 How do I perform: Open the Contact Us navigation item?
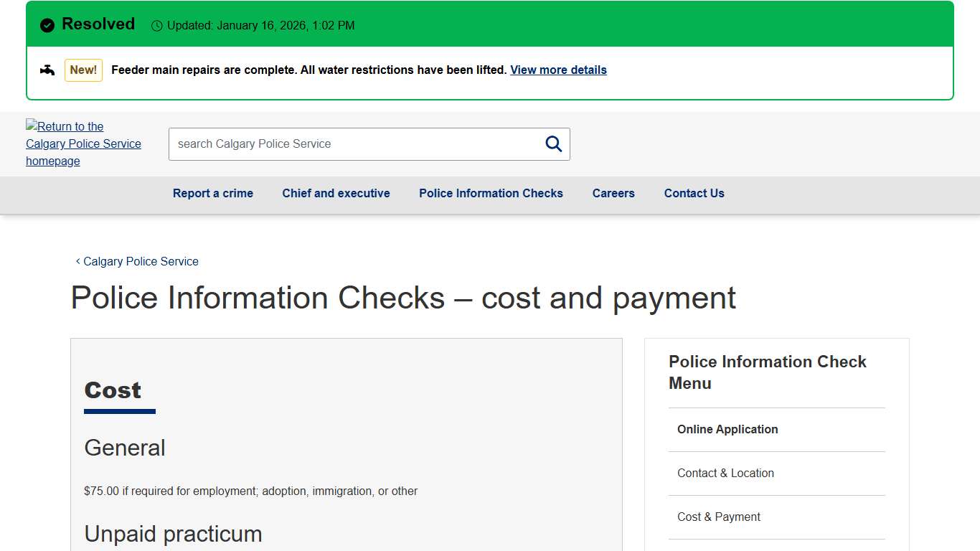pos(694,193)
